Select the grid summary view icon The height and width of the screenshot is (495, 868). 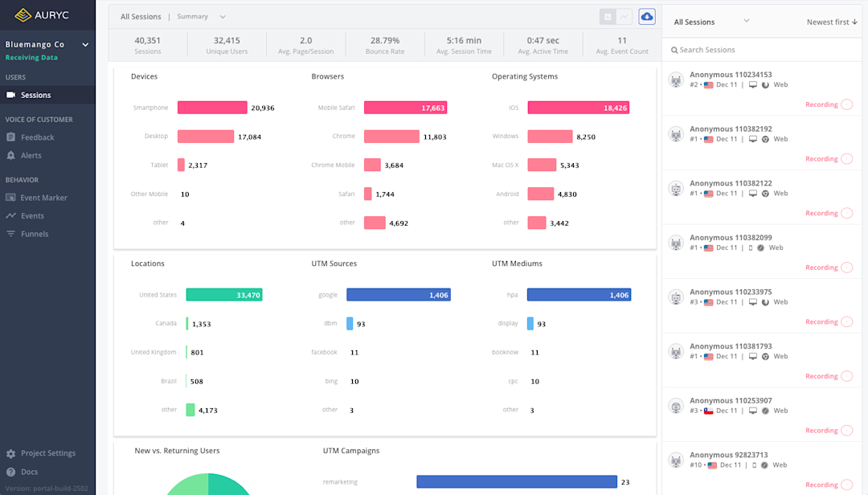pos(608,17)
